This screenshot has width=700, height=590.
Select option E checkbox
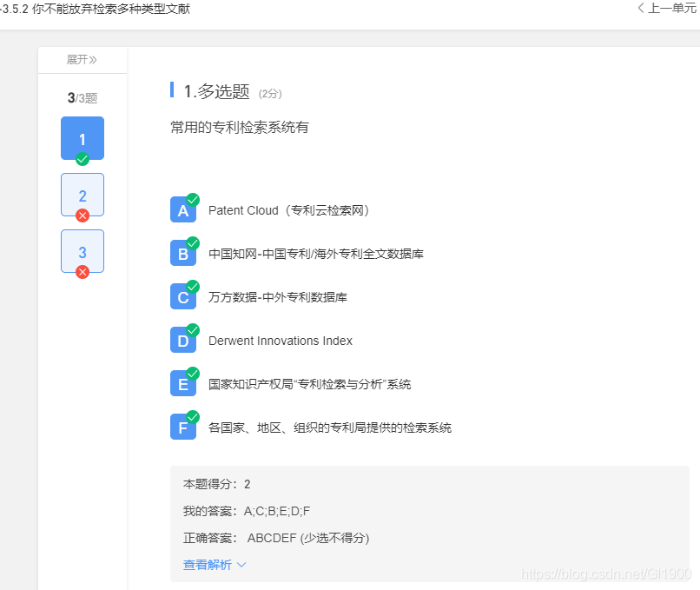tap(183, 383)
